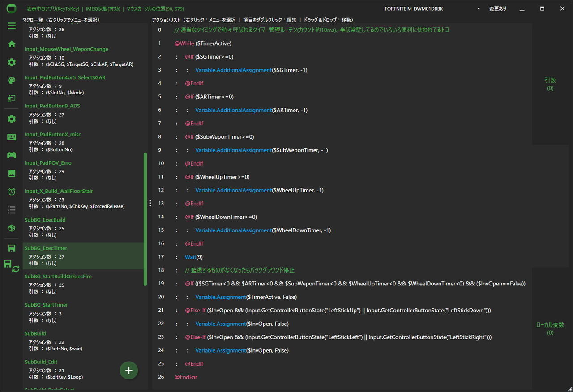
Task: Open the keyboard settings icon
Action: pos(12,137)
